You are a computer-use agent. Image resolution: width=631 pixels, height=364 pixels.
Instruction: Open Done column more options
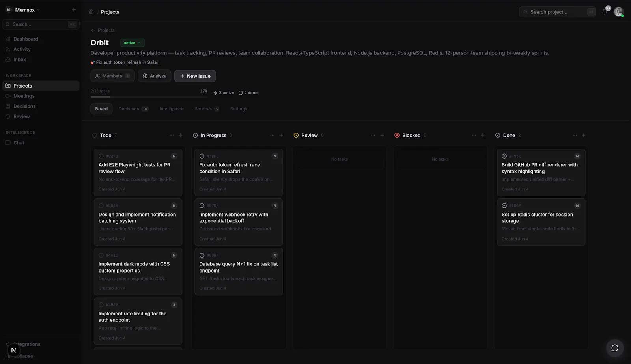point(575,135)
